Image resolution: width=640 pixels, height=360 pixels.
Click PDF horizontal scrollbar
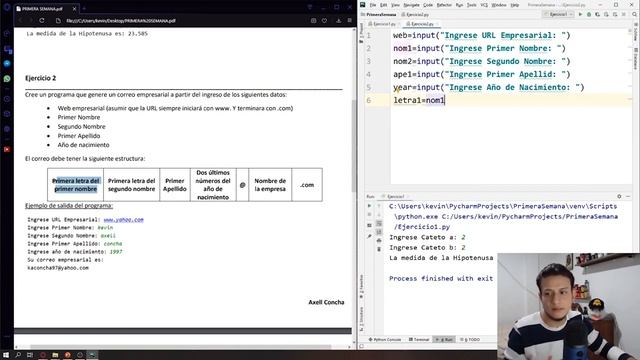(x=180, y=347)
